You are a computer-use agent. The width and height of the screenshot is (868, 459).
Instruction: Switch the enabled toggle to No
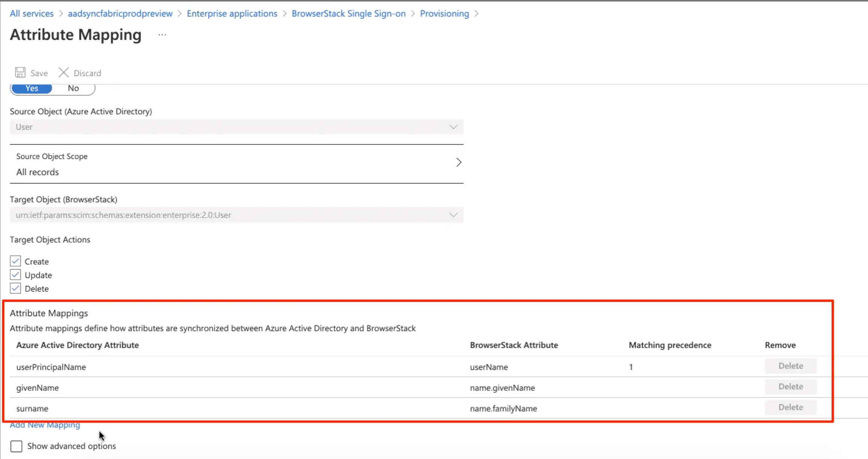pos(73,88)
